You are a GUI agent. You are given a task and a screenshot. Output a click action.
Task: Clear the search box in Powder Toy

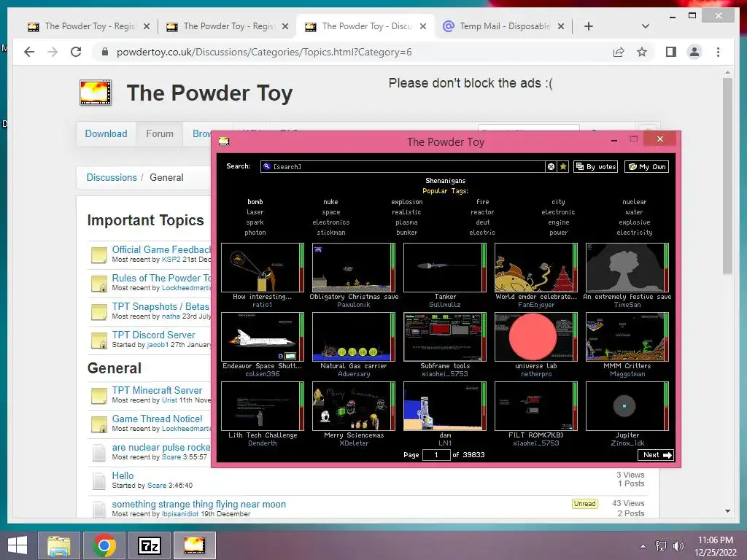[551, 167]
